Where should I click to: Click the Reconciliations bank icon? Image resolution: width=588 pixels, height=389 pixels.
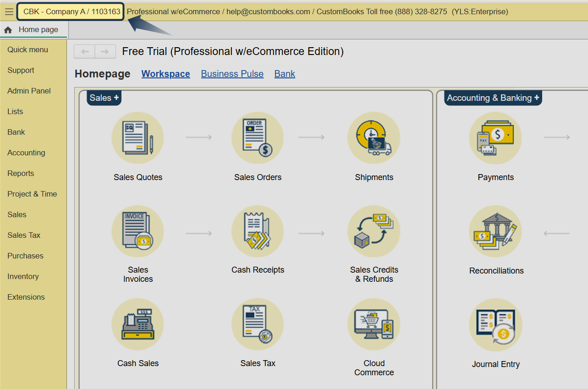pos(495,231)
